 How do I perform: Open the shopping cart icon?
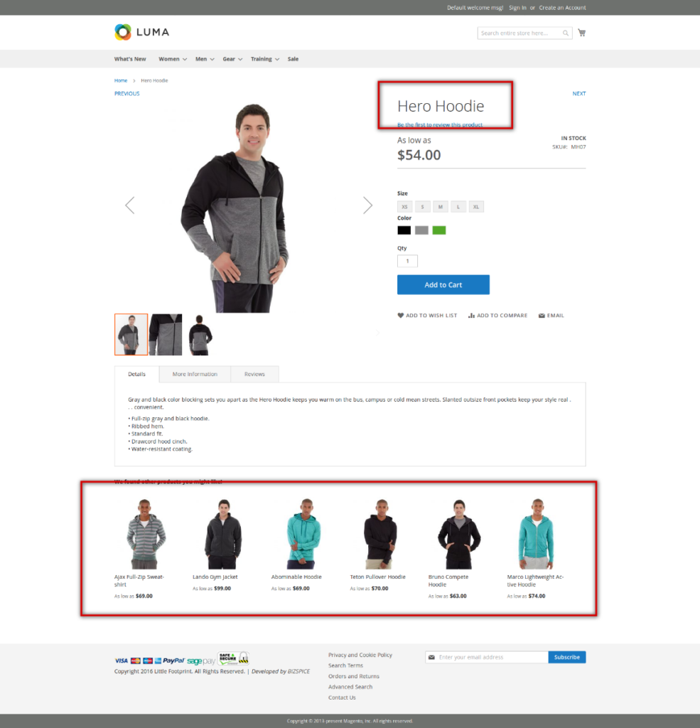581,33
